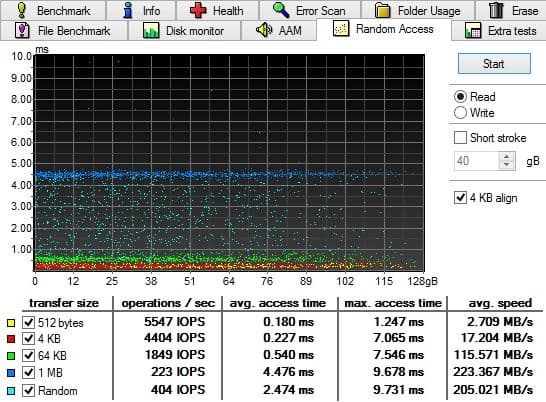Click the short stroke gB input field
The height and width of the screenshot is (402, 546).
[x=477, y=161]
